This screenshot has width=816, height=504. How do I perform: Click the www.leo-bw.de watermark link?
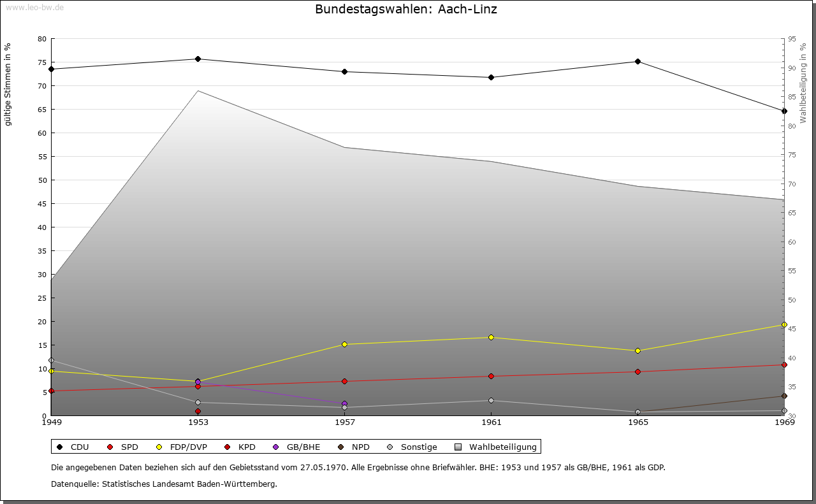click(34, 7)
